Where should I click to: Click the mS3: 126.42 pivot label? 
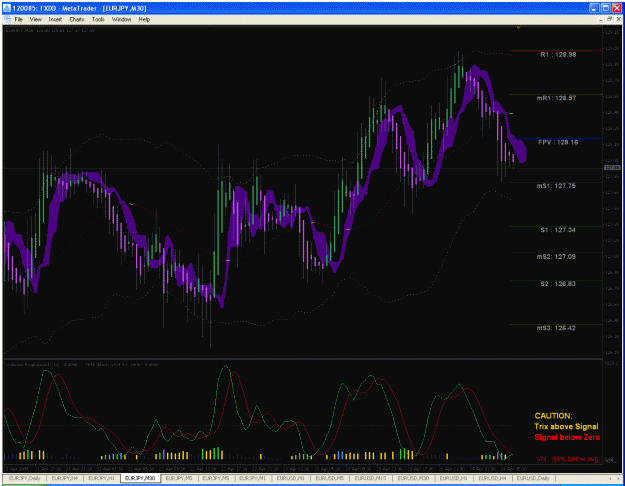click(x=556, y=328)
